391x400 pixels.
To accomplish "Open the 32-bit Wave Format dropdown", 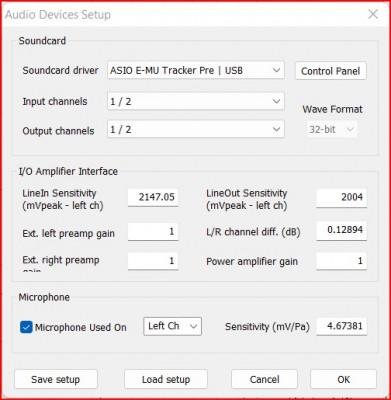I will click(332, 129).
